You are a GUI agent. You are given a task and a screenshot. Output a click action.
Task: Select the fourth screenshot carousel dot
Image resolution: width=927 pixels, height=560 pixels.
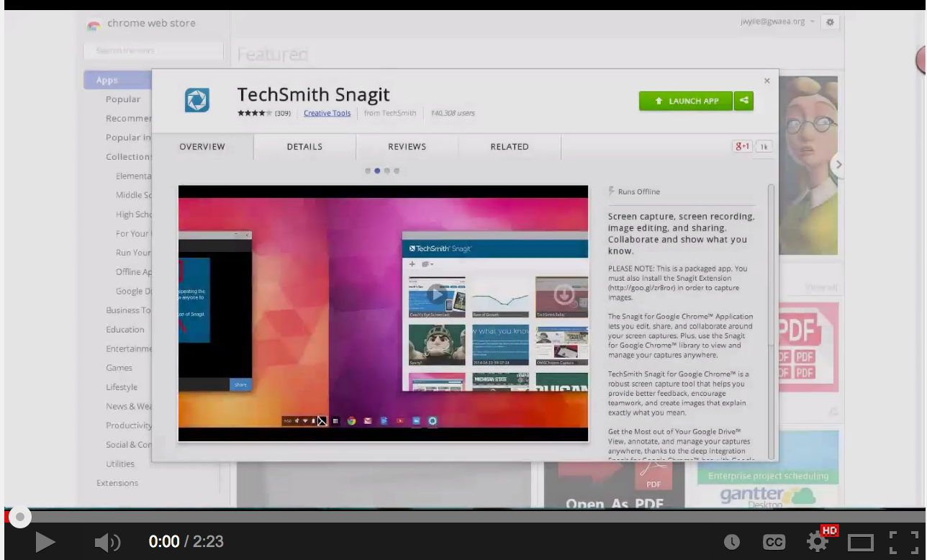[x=396, y=171]
